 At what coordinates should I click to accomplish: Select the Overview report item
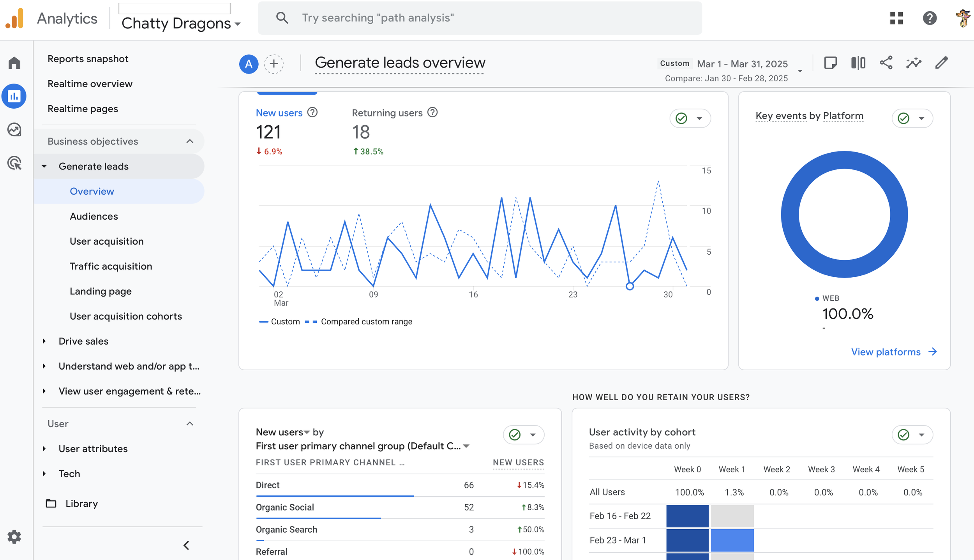119,191
